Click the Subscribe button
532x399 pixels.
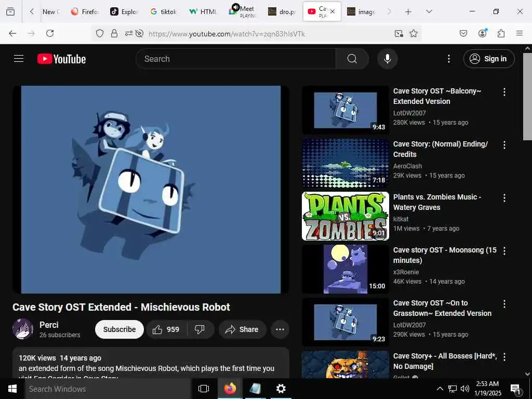[119, 329]
